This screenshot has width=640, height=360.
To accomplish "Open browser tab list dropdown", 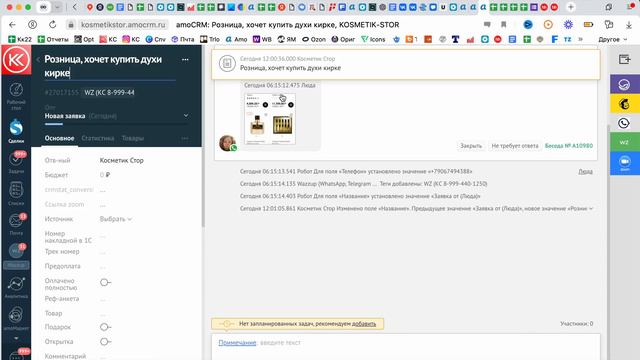I will (x=57, y=7).
